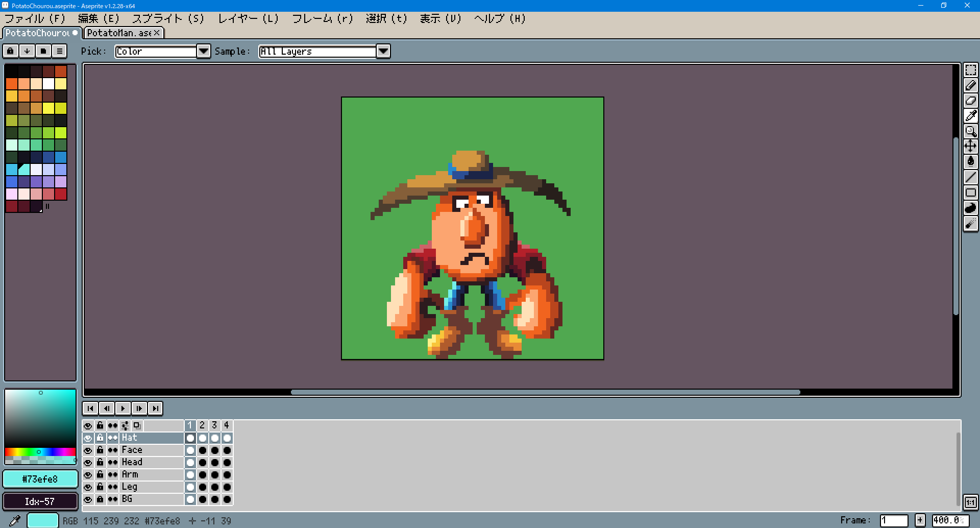Click the status bar current color swatch

[42, 521]
